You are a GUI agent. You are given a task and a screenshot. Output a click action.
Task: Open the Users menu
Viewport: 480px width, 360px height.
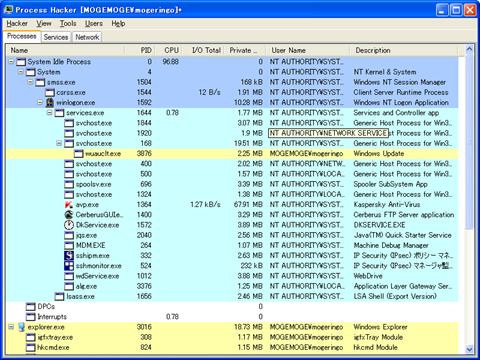click(x=94, y=24)
